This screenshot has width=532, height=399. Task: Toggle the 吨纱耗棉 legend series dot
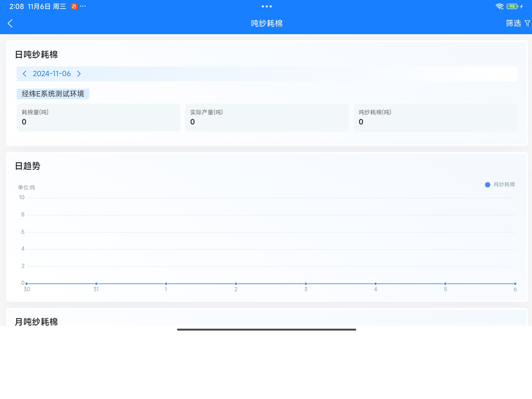coord(488,185)
